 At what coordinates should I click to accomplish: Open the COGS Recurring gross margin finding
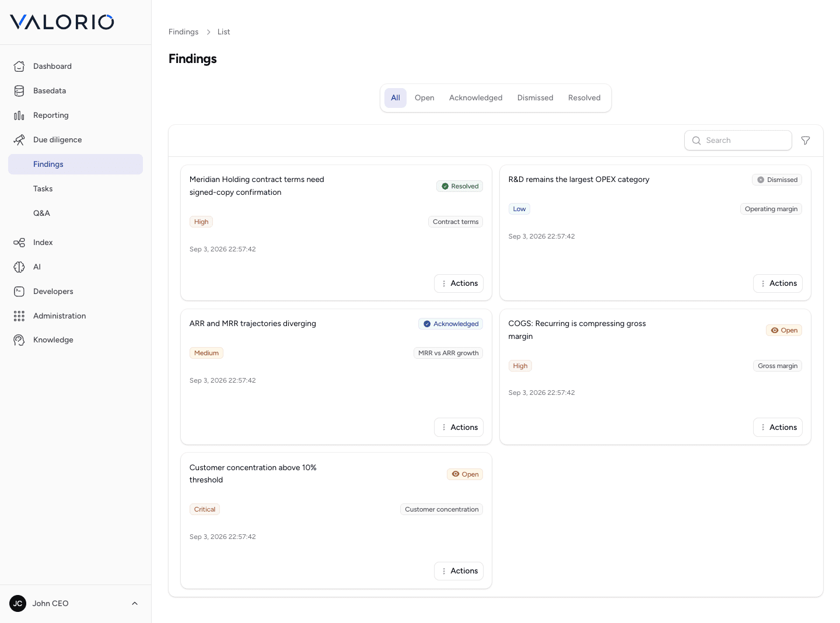(577, 330)
